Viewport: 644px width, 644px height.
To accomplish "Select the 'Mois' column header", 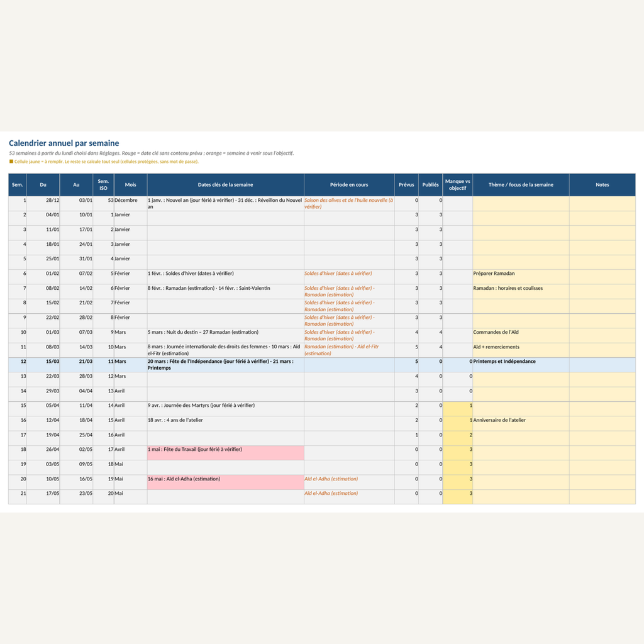I will 131,185.
